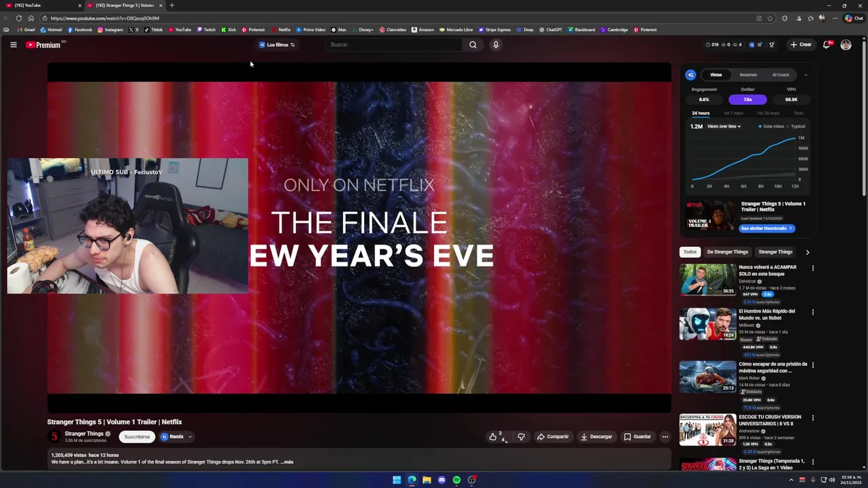Save video with Guardar button
The height and width of the screenshot is (488, 868).
tap(637, 436)
